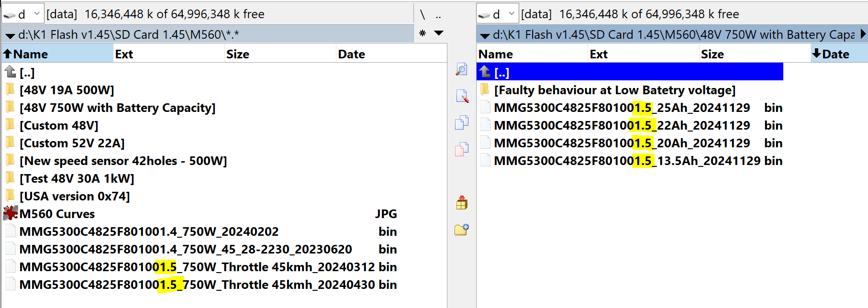
Task: Sort right panel by Size column
Action: pyautogui.click(x=755, y=54)
